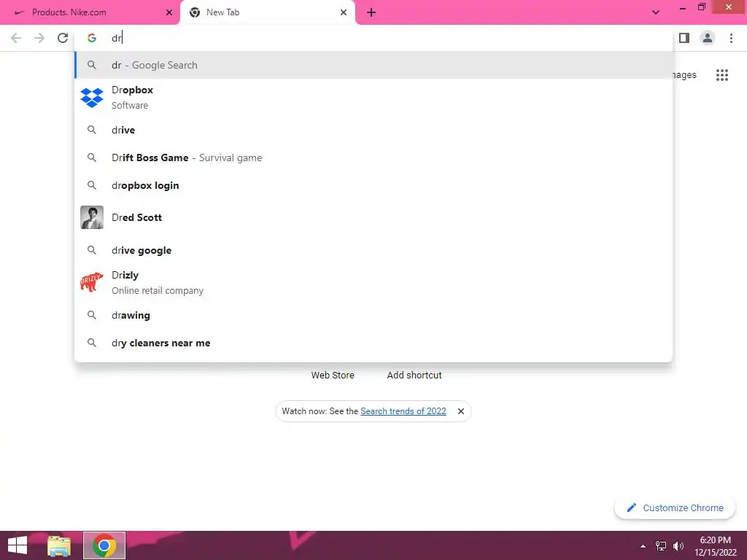Select the Dropbox Software suggestion
This screenshot has height=560, width=747.
(373, 98)
